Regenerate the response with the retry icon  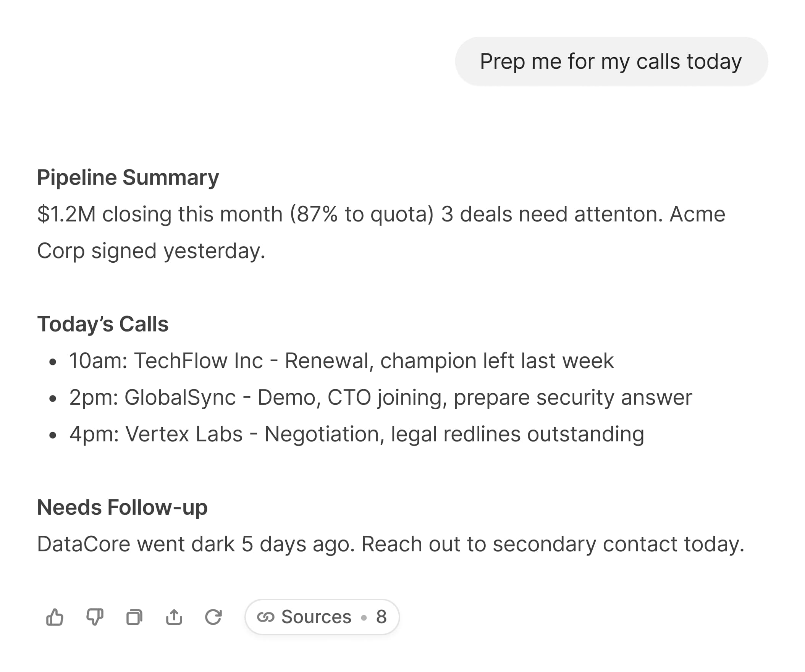tap(213, 617)
